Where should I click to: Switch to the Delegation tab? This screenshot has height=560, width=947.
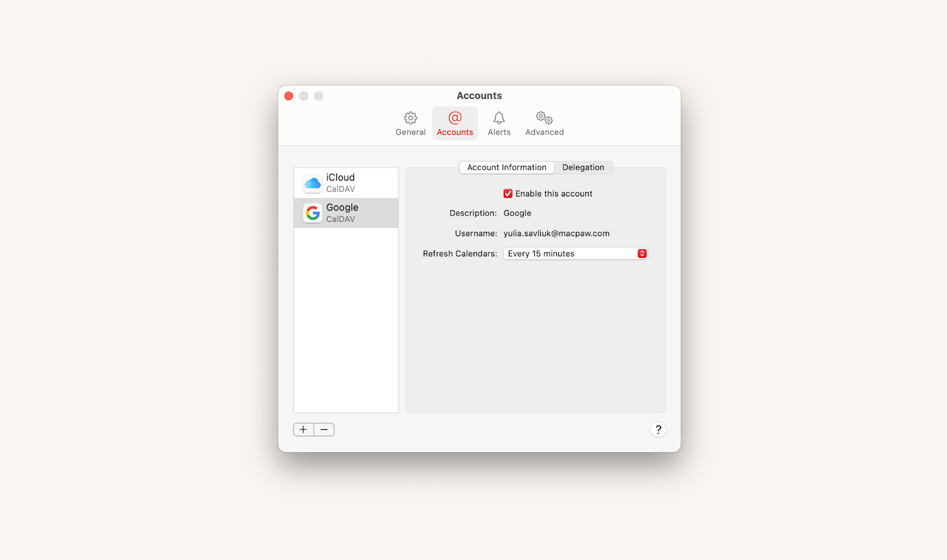coord(583,168)
